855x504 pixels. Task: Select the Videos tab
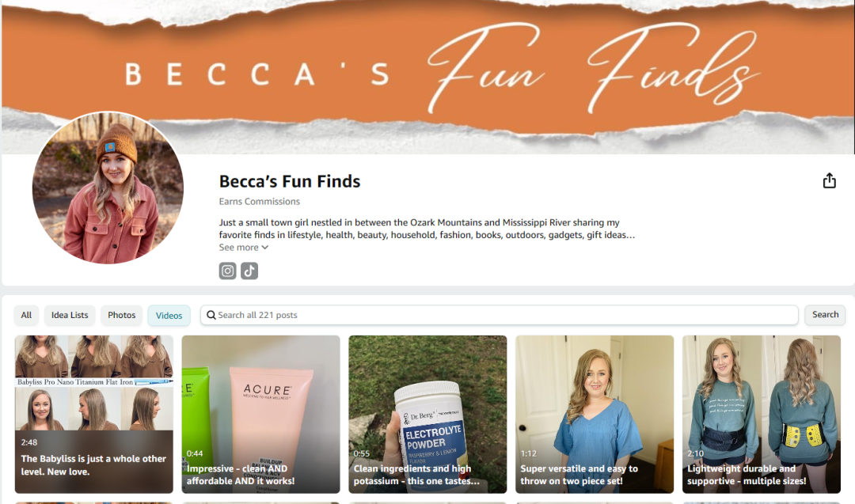coord(169,316)
